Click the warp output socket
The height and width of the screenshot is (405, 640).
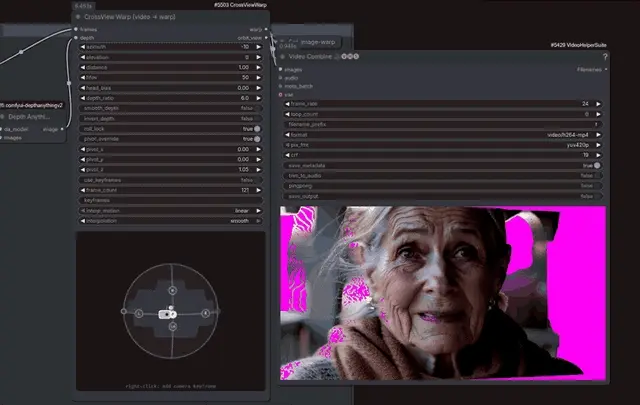coord(266,29)
